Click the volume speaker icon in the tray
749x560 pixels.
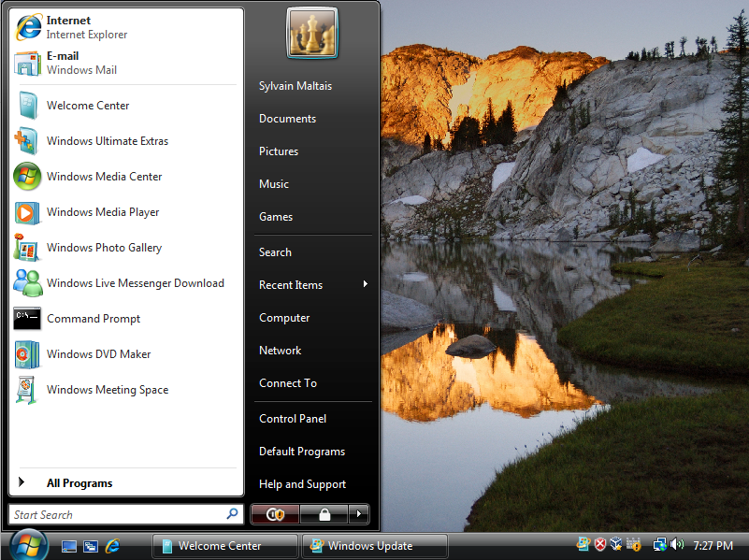[677, 545]
